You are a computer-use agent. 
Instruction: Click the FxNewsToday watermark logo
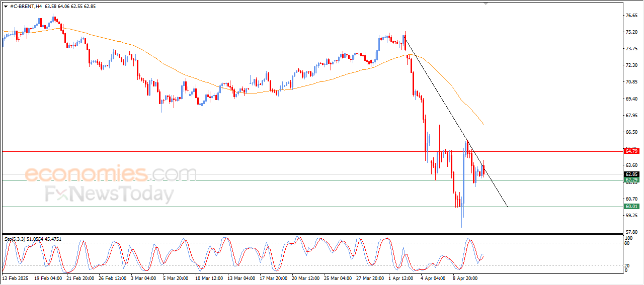tap(109, 194)
